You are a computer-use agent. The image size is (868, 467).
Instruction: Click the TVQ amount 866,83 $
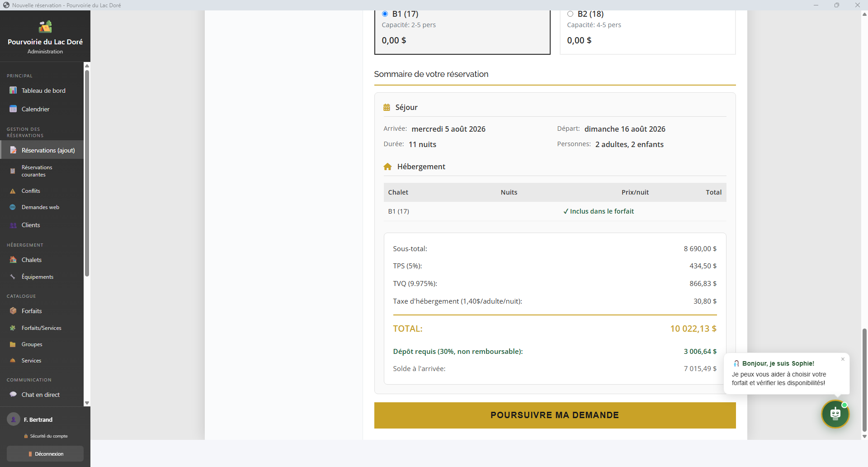pyautogui.click(x=703, y=284)
